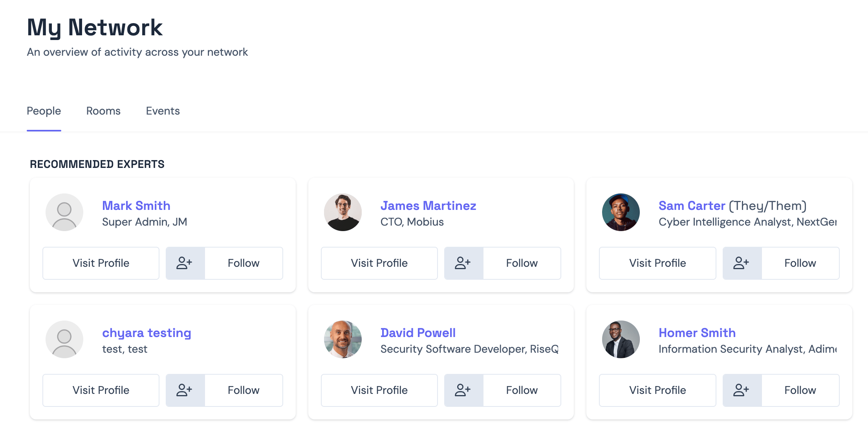868x430 pixels.
Task: Click add-person icon on Mark Smith's card
Action: (x=185, y=263)
